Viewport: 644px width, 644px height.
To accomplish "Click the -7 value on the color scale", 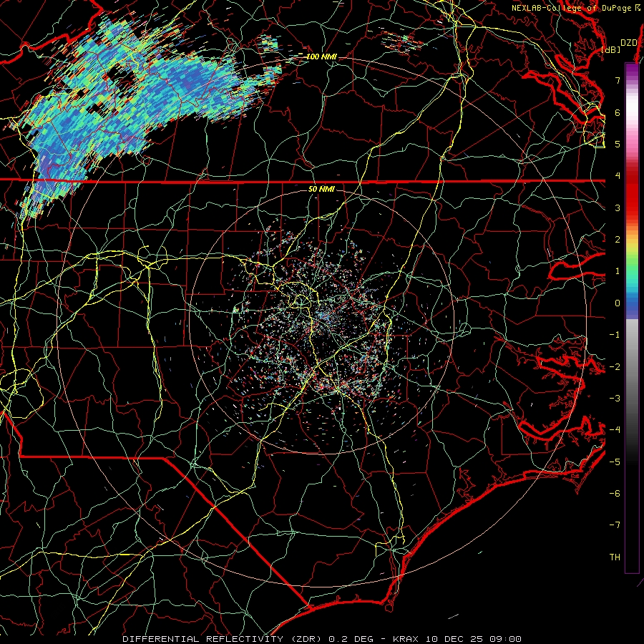I will (x=615, y=525).
